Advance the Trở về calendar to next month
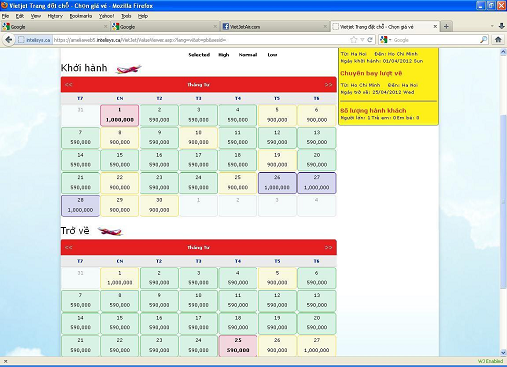 (329, 247)
